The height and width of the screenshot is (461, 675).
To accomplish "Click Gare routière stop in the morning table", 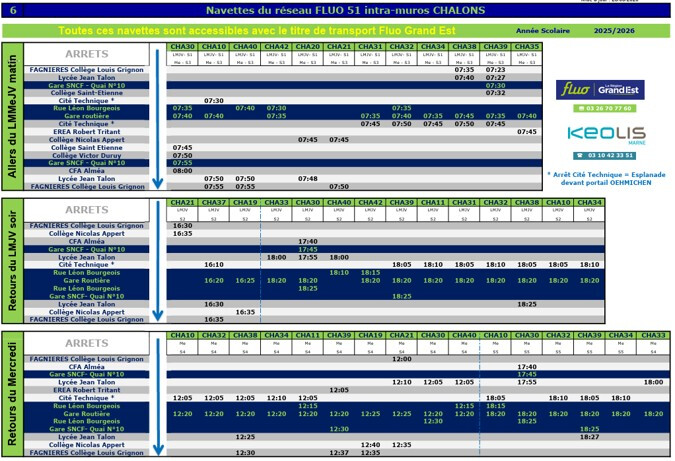I will (87, 116).
